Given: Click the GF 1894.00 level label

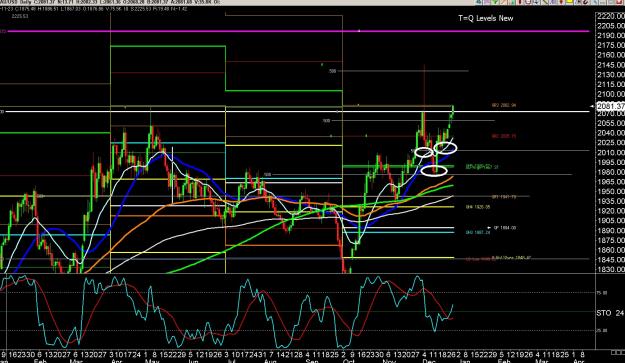Looking at the screenshot, I should coord(505,228).
